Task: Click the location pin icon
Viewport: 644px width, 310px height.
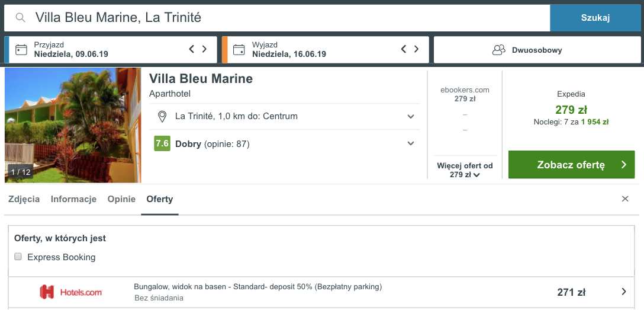Action: point(162,116)
